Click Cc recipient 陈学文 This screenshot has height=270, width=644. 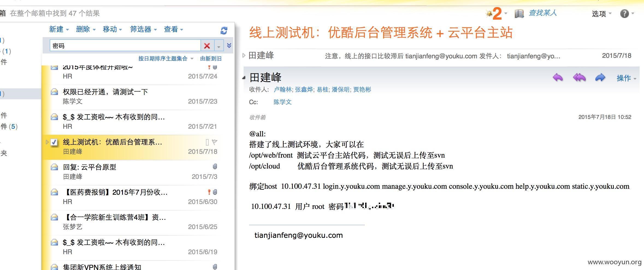(x=283, y=102)
